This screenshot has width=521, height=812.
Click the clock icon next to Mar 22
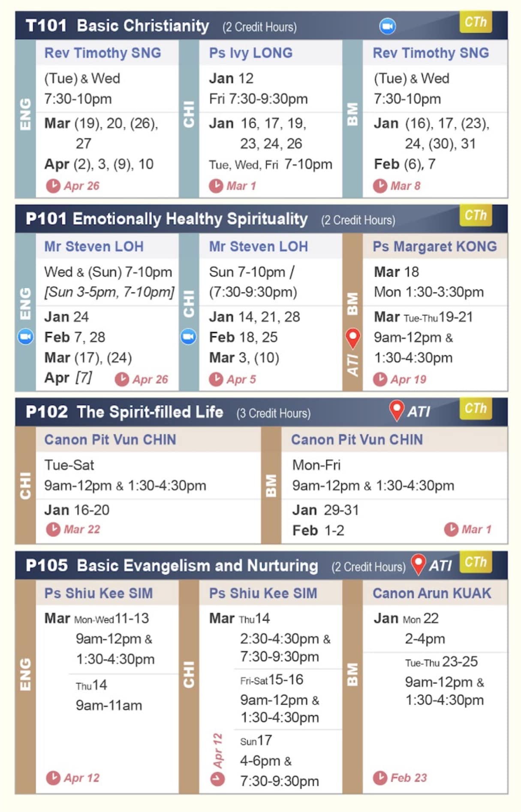coord(53,529)
